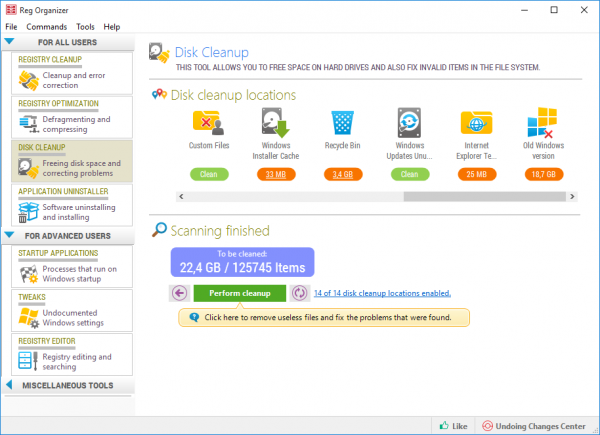Click the help question icon in tooltip
Screen dimensions: 600x435
click(194, 317)
